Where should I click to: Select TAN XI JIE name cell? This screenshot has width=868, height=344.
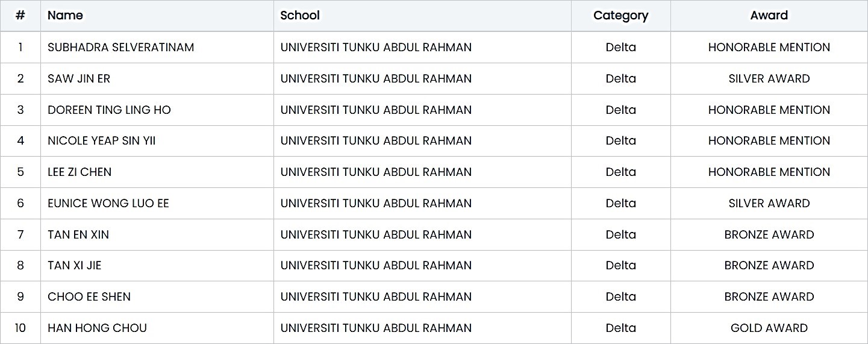[x=74, y=265]
